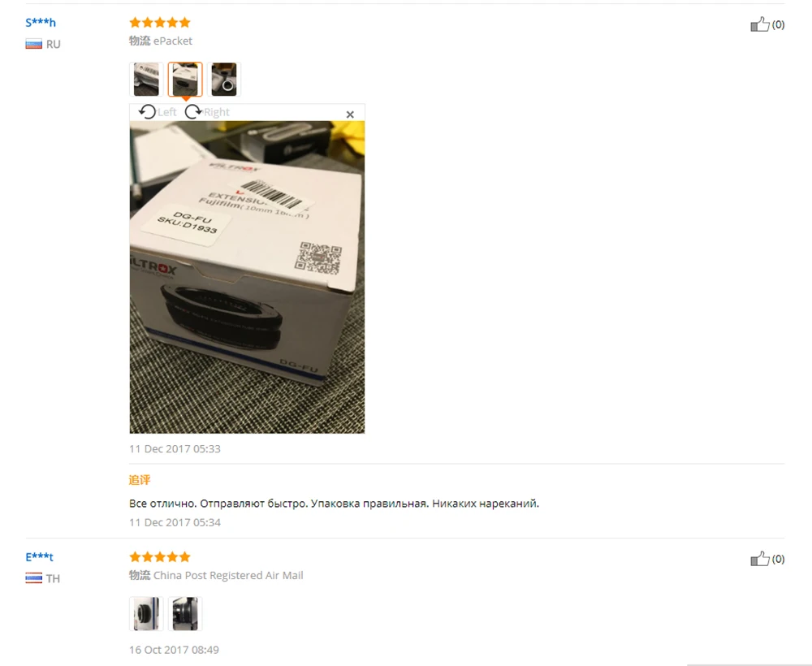Open first thumbnail in S***h's review
The width and height of the screenshot is (812, 666).
tap(146, 80)
